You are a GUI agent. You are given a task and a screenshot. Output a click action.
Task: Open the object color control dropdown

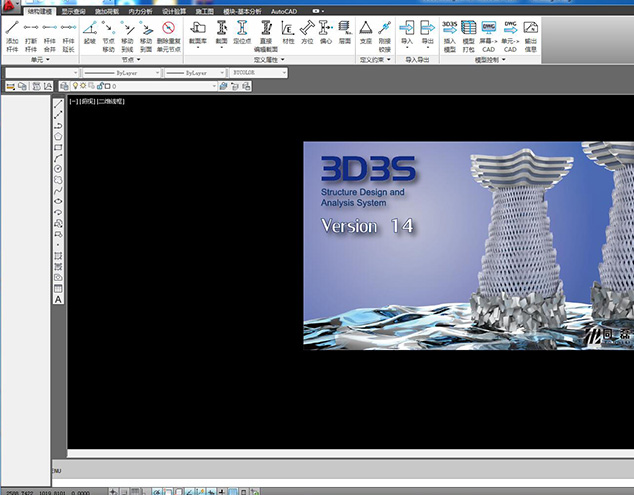(x=42, y=73)
